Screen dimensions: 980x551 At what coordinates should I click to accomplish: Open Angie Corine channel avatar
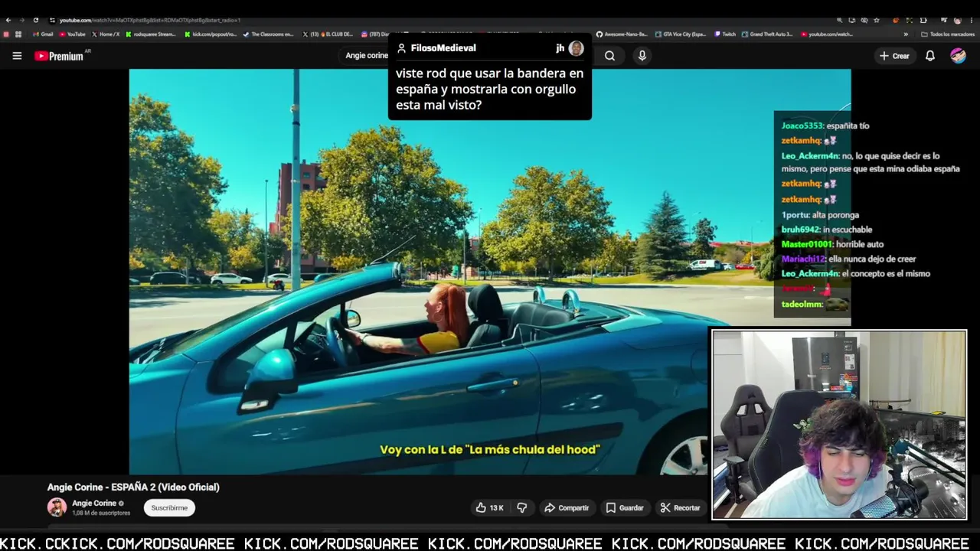[x=57, y=507]
